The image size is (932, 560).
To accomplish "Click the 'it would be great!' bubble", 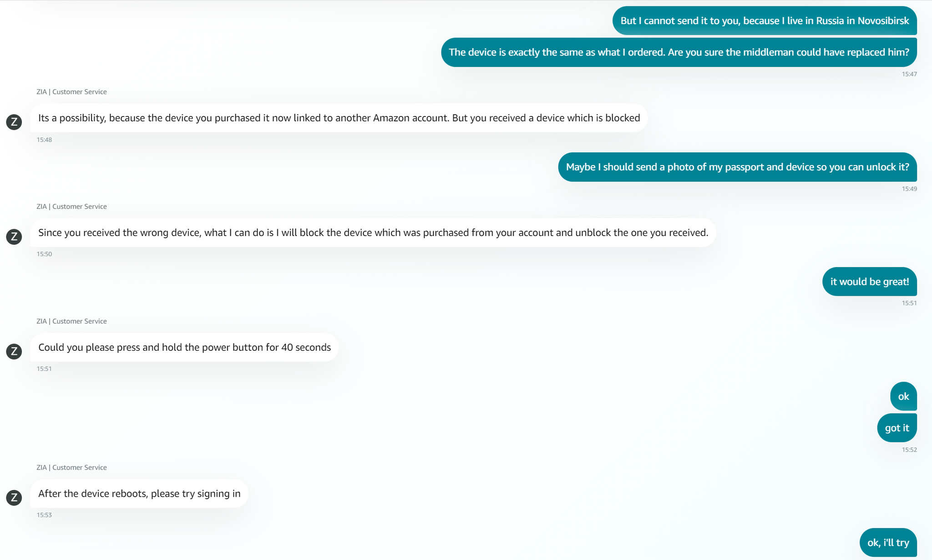I will tap(870, 282).
